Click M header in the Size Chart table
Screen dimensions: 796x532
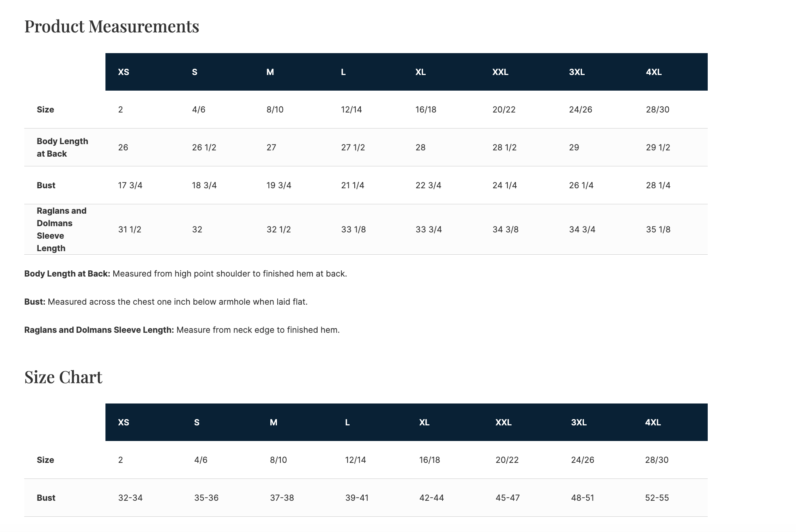tap(273, 422)
